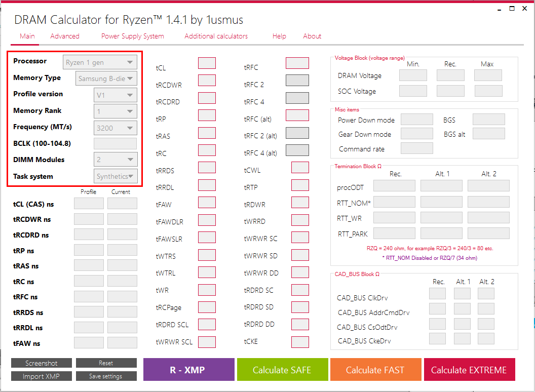Click the Screenshot button
Viewport: 535px width, 392px height.
click(x=41, y=363)
